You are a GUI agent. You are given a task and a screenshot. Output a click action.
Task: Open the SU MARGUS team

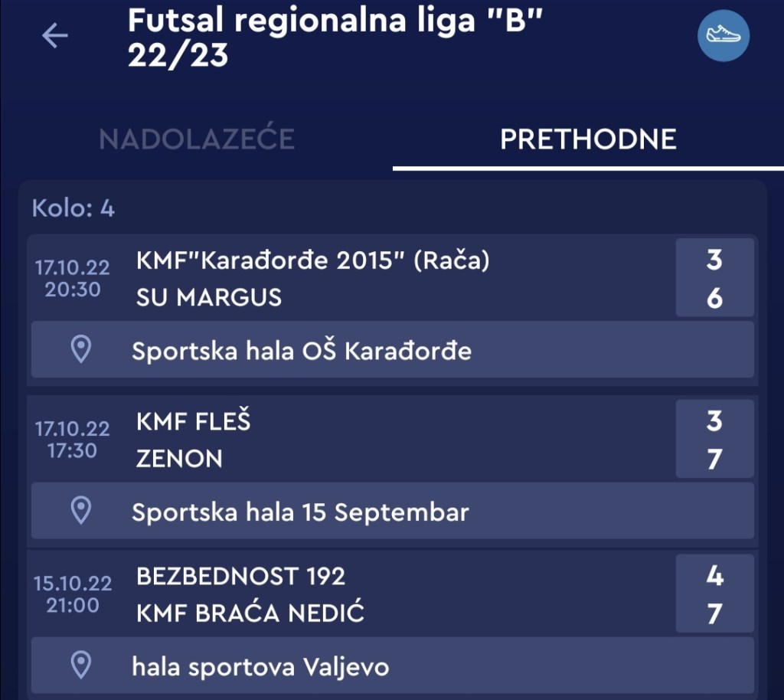209,297
